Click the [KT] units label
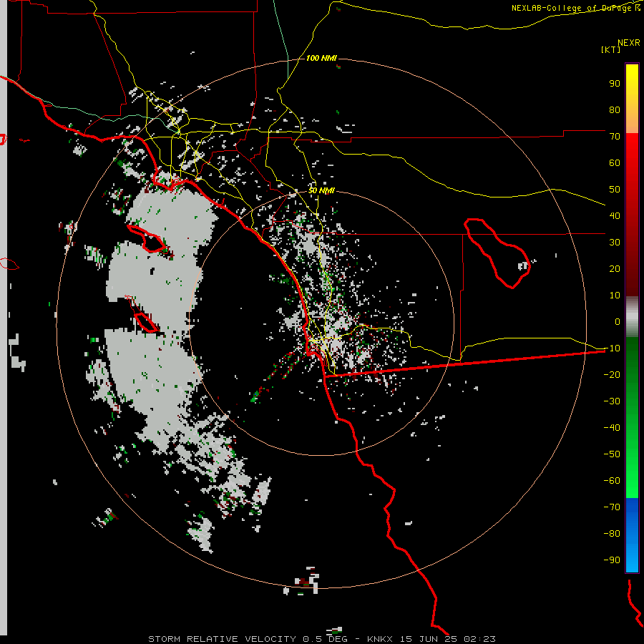644x644 pixels. click(x=610, y=49)
